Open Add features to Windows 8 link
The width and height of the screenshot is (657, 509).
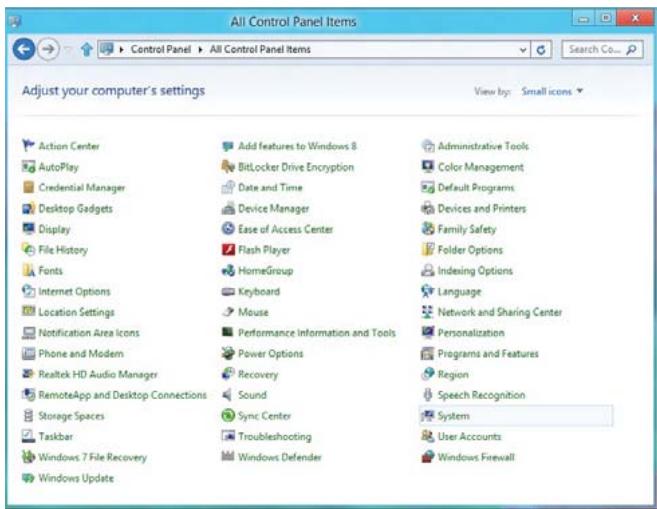click(x=297, y=146)
